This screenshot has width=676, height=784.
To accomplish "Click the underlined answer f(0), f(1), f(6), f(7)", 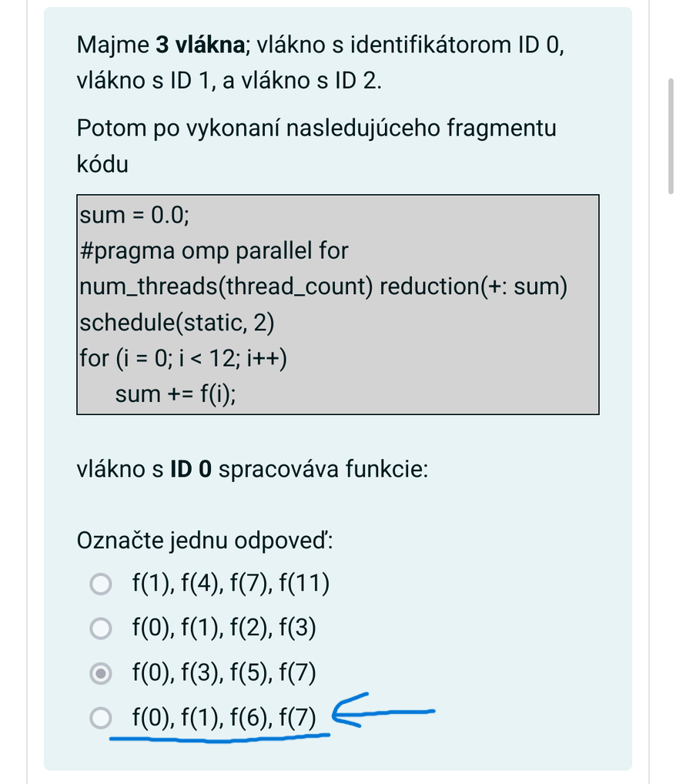I will tap(224, 717).
